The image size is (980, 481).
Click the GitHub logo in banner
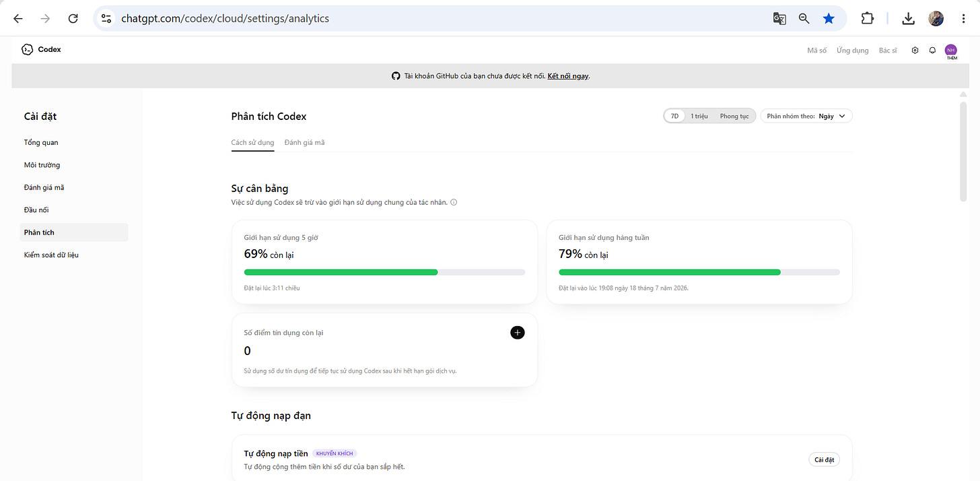[396, 76]
